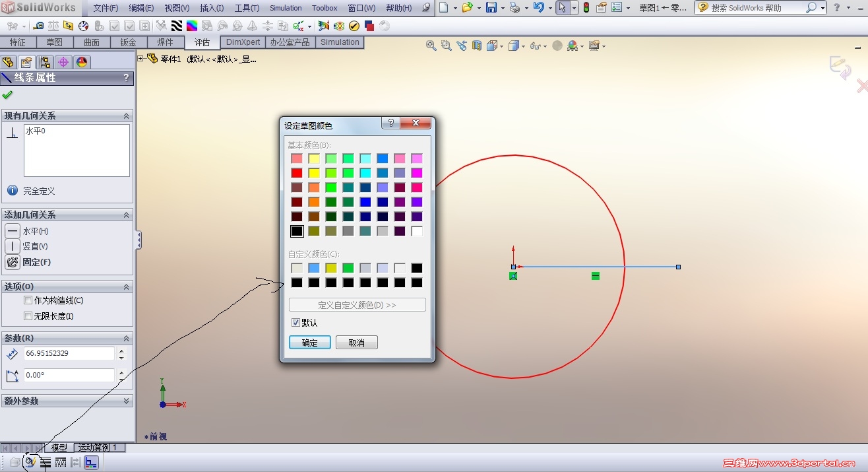Click the Rebuild traffic light icon
Viewport: 868px width, 472px height.
[x=585, y=8]
